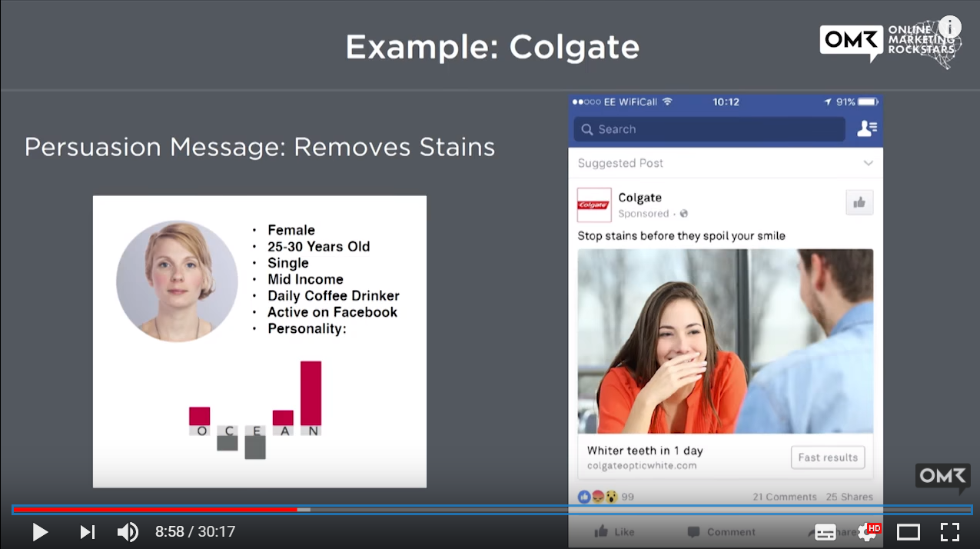The height and width of the screenshot is (549, 980).
Task: Open colgateopticwhite.com link
Action: click(642, 465)
